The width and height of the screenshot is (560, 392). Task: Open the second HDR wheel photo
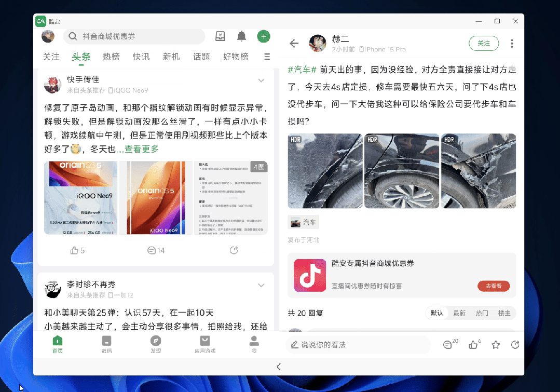tap(402, 171)
